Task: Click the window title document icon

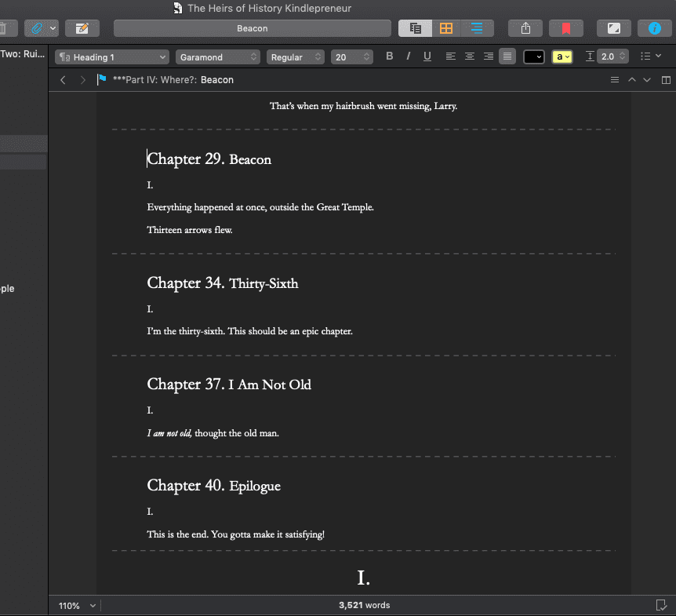Action: click(177, 8)
